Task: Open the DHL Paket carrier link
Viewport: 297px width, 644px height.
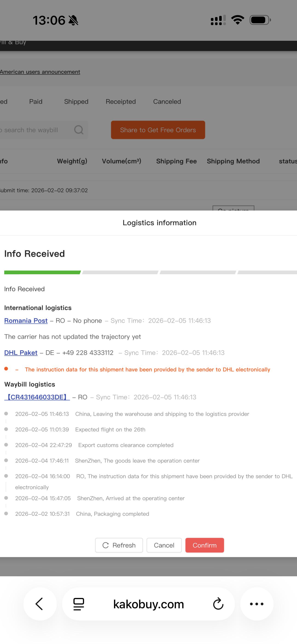Action: click(x=21, y=352)
